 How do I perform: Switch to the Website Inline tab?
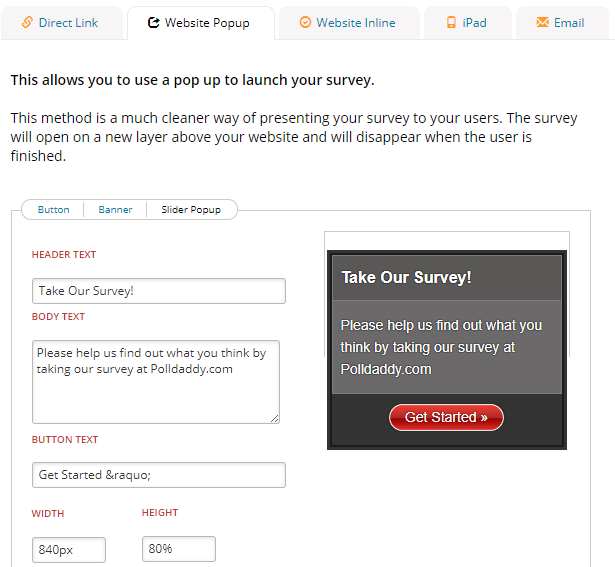[x=349, y=23]
